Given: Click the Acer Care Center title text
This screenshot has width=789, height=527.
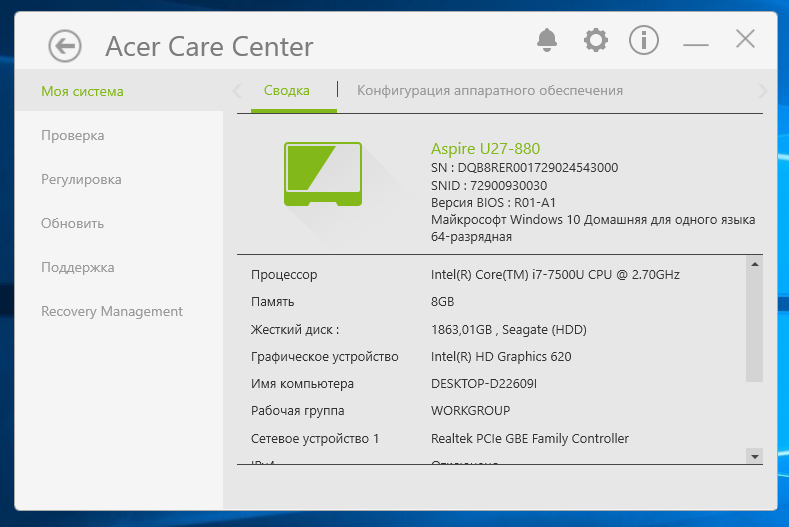Looking at the screenshot, I should (209, 47).
